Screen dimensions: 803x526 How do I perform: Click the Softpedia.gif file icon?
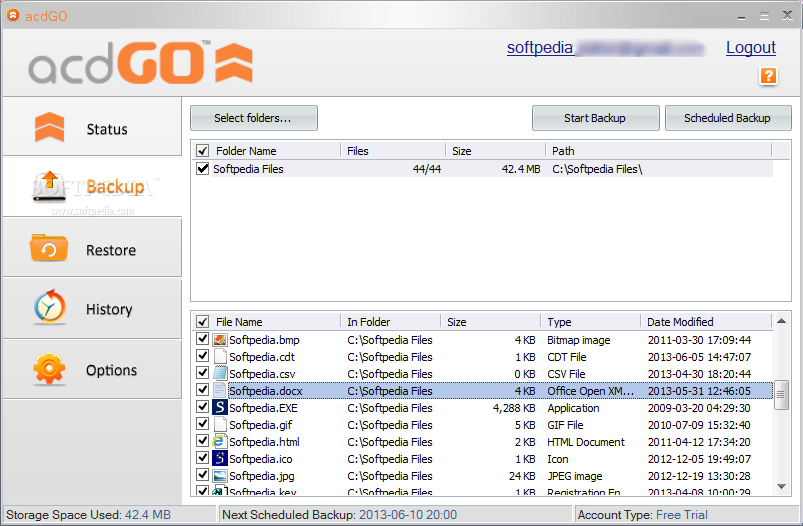(x=220, y=424)
